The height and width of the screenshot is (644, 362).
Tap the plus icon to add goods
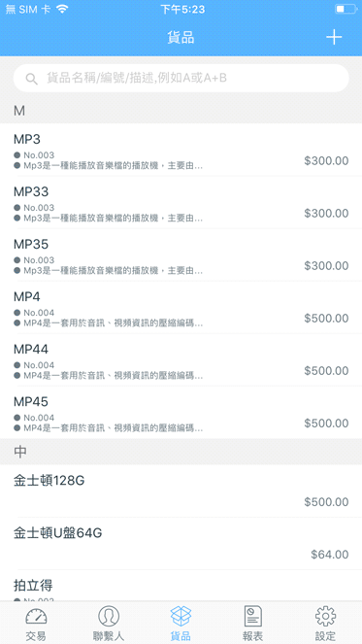pos(334,37)
